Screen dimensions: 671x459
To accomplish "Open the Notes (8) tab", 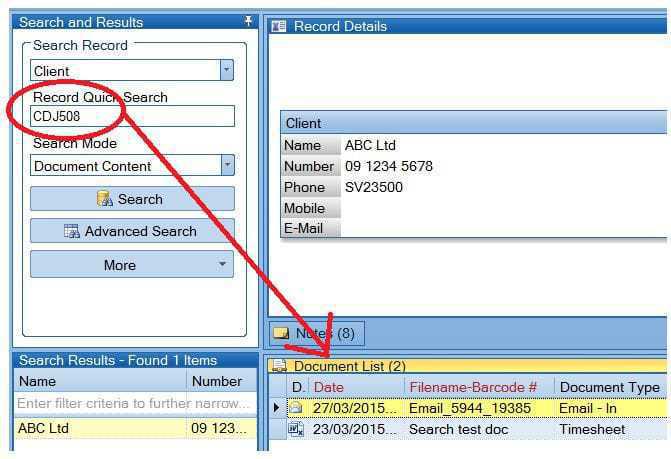I will [317, 333].
